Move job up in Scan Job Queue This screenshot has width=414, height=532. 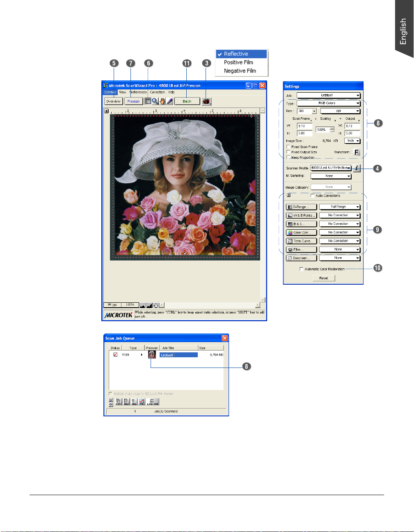coord(111,400)
